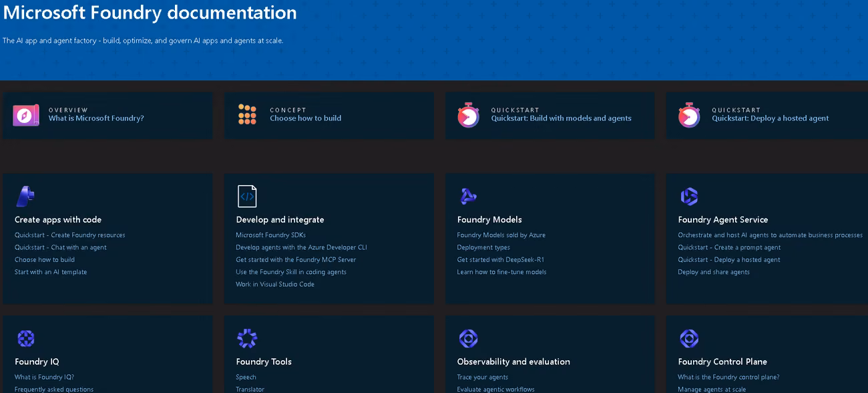This screenshot has height=393, width=868.
Task: Open Quickstart: Build with models and agents
Action: [561, 118]
